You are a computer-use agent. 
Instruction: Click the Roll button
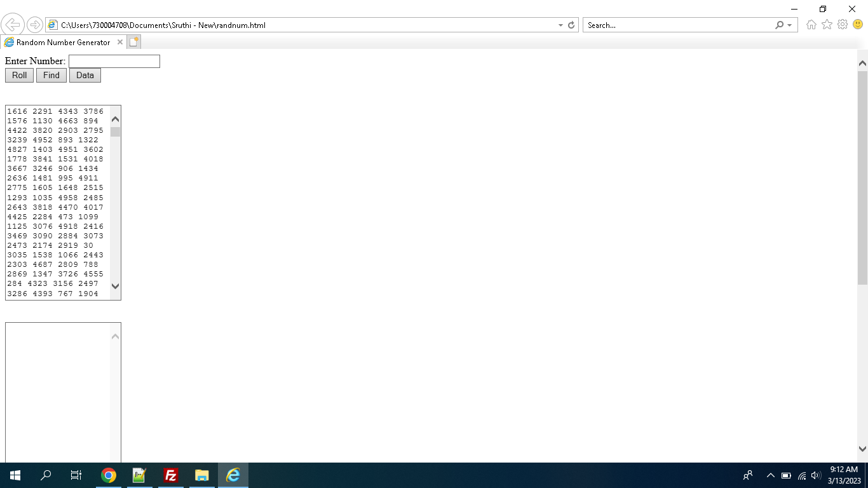click(19, 75)
